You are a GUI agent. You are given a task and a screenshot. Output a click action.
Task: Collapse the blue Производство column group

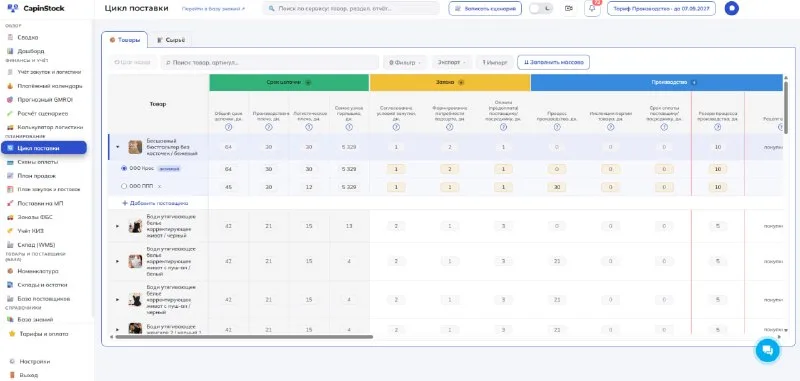(693, 83)
